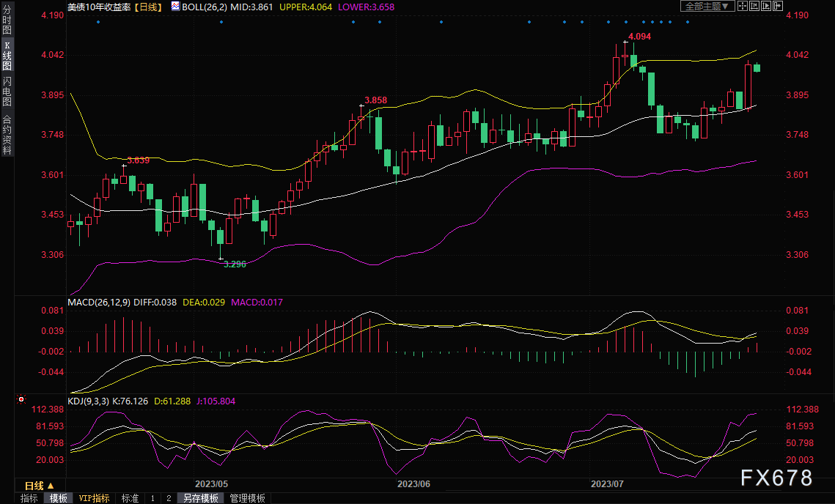This screenshot has width=835, height=504.
Task: Choose template number 2 button
Action: coord(168,498)
